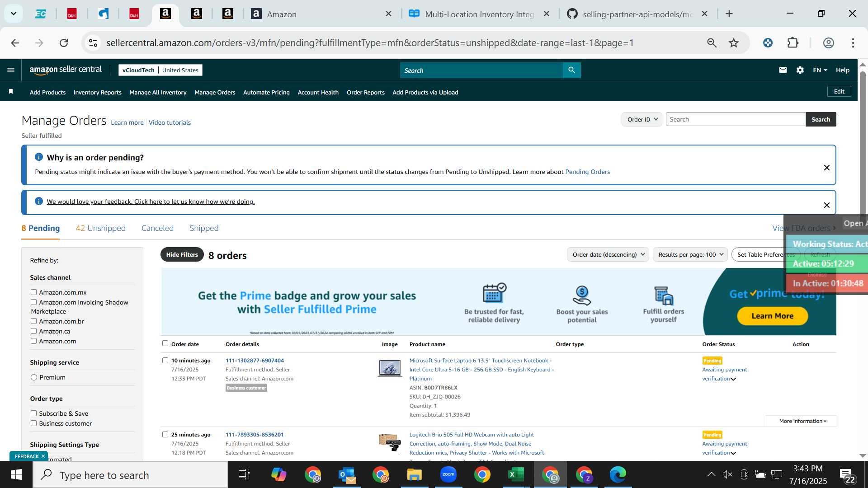
Task: Select the Premium shipping service radio
Action: [34, 377]
